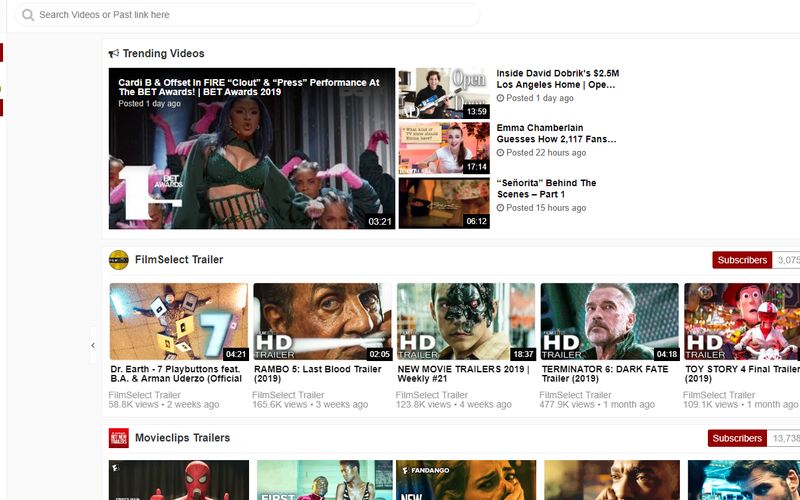The height and width of the screenshot is (500, 800).
Task: Click FilmSelect Trailer under TERMINATOR 6 video
Action: [576, 395]
